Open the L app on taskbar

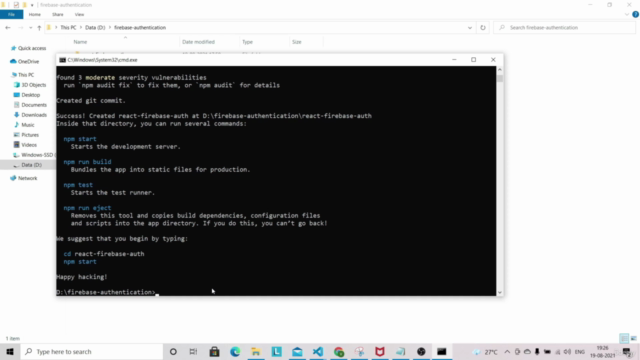(x=277, y=351)
